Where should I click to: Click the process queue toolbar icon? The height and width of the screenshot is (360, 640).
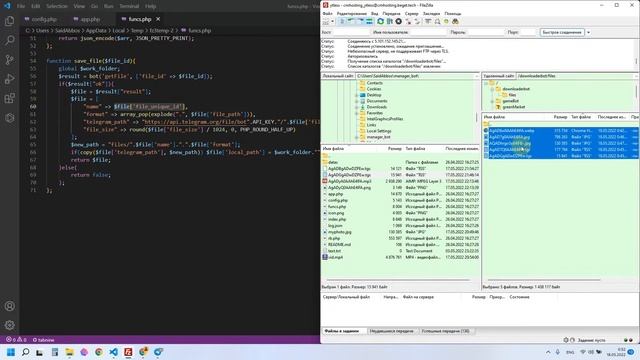(x=389, y=21)
